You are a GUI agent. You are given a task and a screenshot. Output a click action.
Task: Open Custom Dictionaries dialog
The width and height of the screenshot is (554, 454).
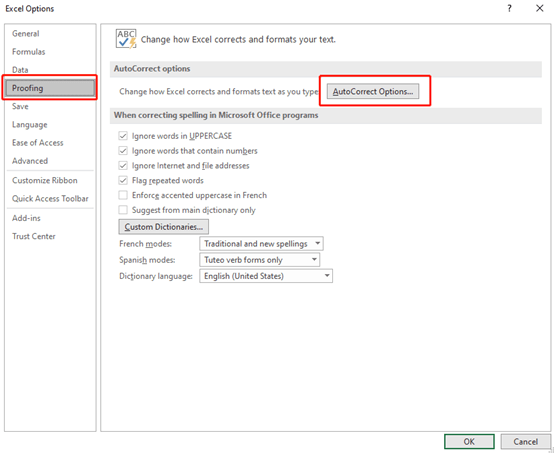(x=164, y=226)
